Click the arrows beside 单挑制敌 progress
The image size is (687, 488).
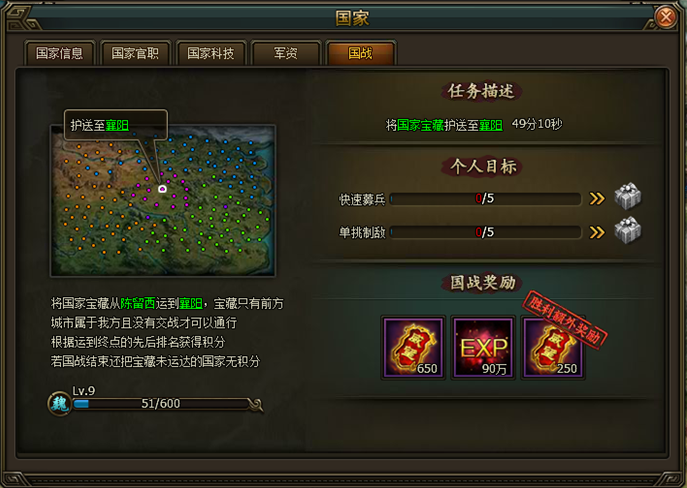coord(597,232)
